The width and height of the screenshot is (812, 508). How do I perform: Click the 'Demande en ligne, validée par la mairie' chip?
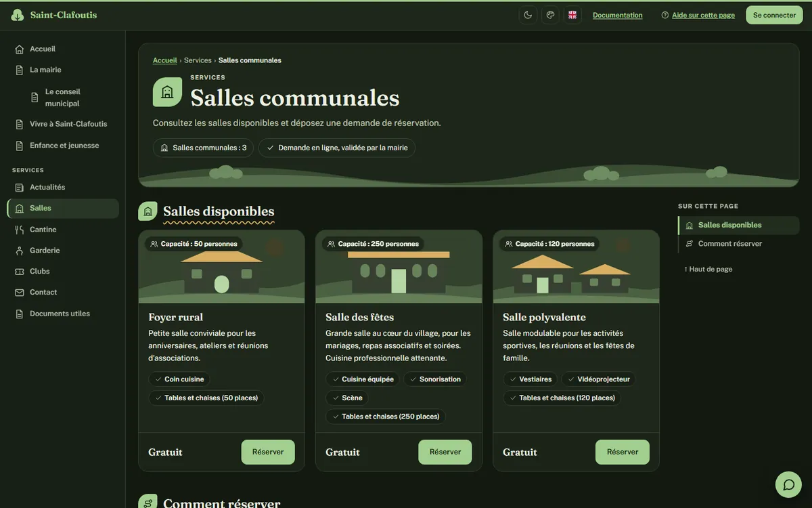[337, 148]
